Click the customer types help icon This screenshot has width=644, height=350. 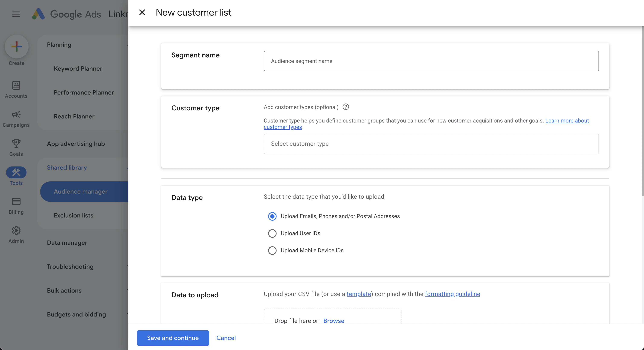point(346,107)
